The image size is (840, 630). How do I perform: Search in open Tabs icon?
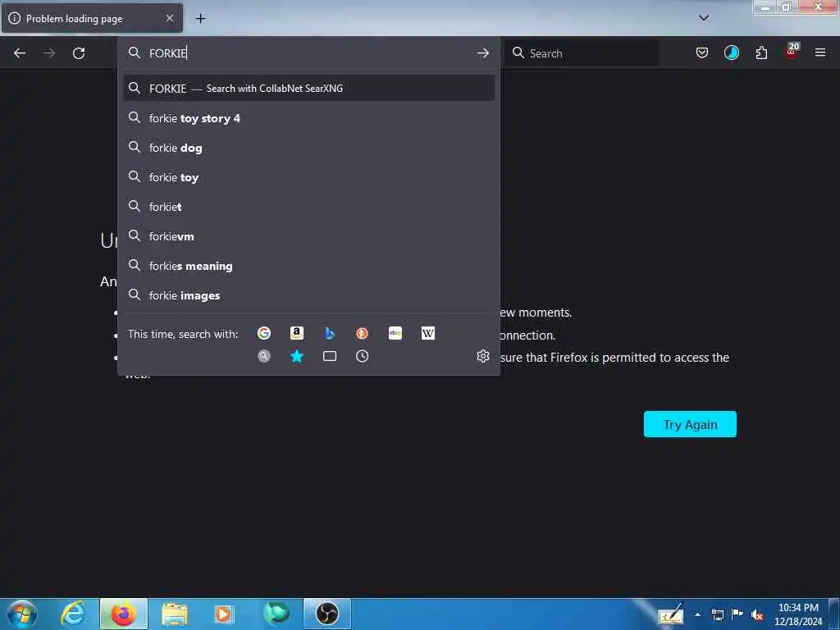330,356
